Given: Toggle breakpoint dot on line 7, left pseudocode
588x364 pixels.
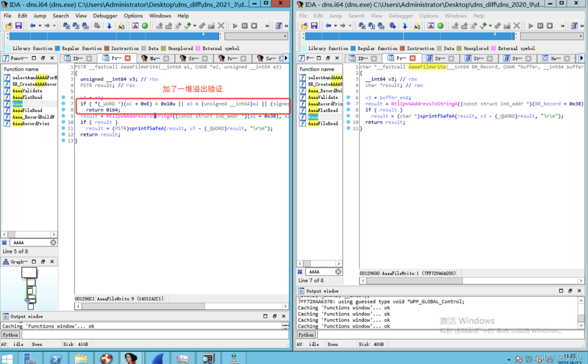Looking at the screenshot, I should pos(63,103).
